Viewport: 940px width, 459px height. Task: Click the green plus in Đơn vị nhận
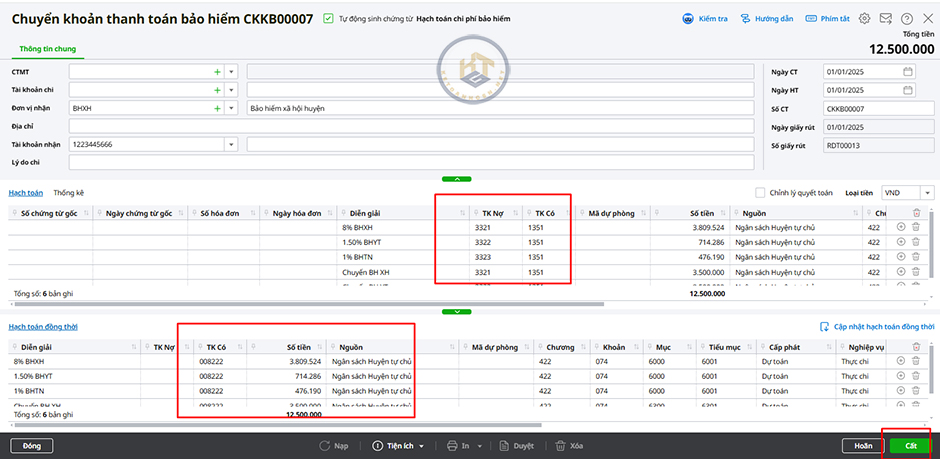[217, 108]
